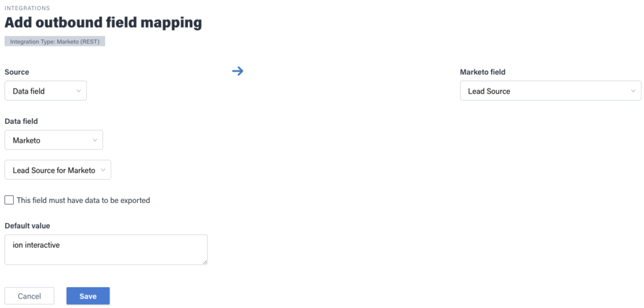Click chevron icon in Source dropdown
The width and height of the screenshot is (644, 308).
tap(79, 91)
